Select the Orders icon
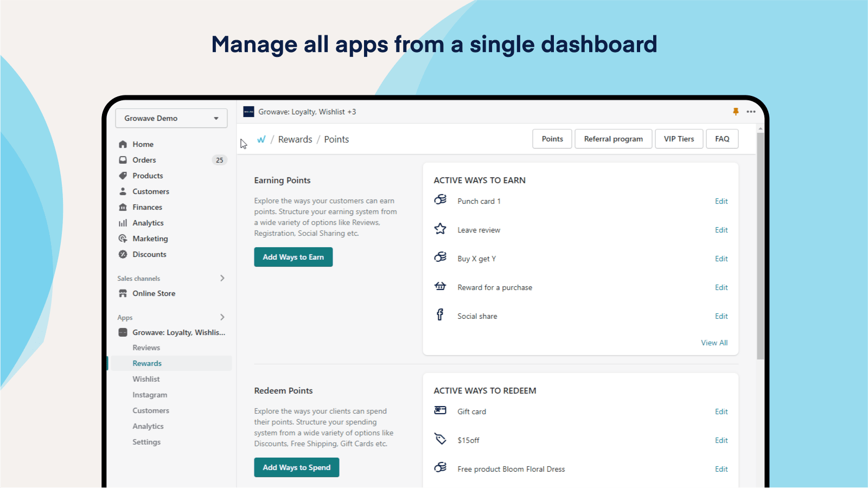 pyautogui.click(x=123, y=159)
